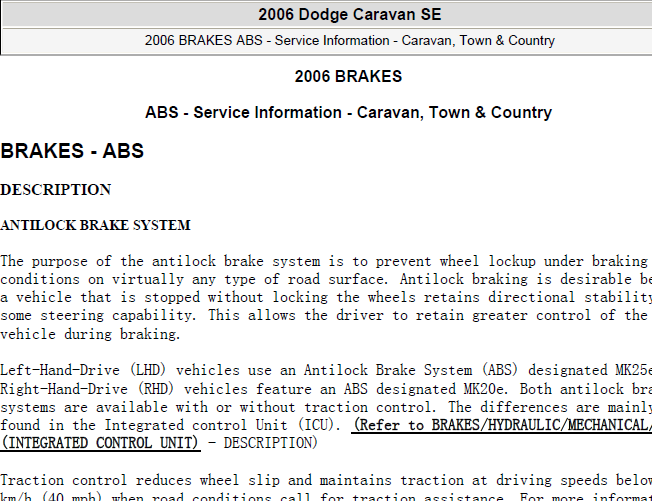The image size is (652, 501).
Task: Click the bold 'ABS - Service Information - Caravan, Town & Country' heading
Action: [x=348, y=113]
